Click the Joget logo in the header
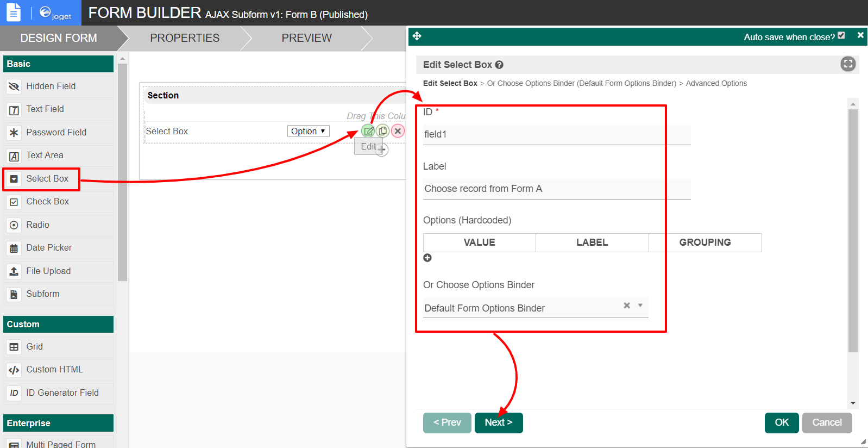The width and height of the screenshot is (868, 448). [x=55, y=13]
